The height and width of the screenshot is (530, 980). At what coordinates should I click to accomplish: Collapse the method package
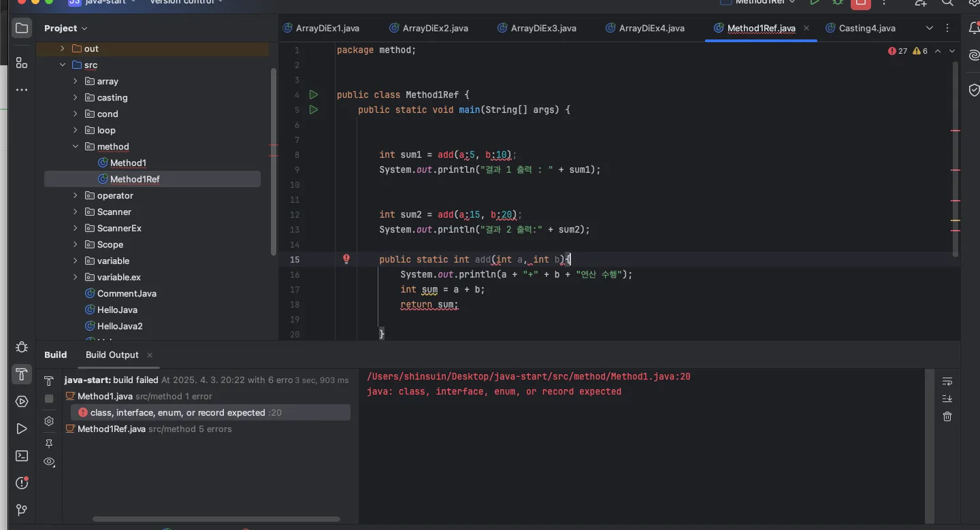click(x=76, y=146)
